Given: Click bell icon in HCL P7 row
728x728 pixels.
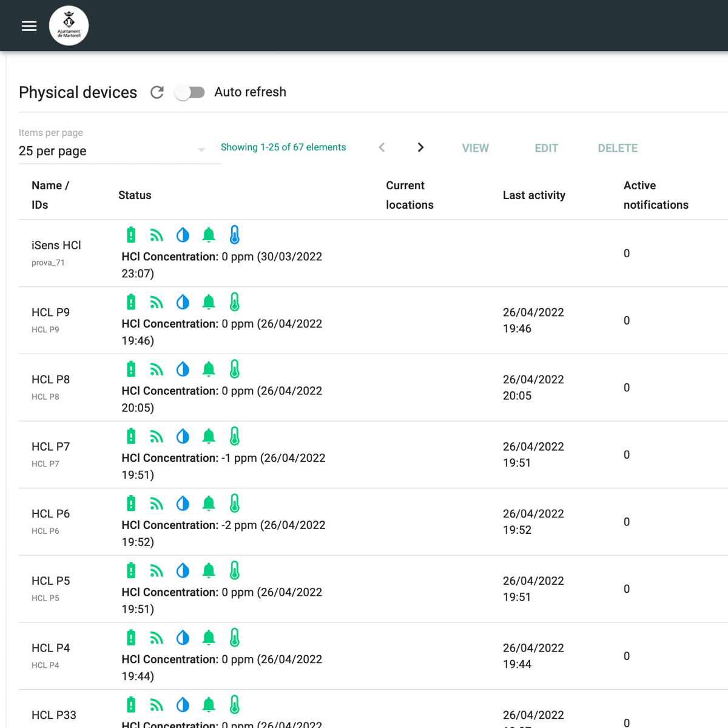Looking at the screenshot, I should (209, 436).
